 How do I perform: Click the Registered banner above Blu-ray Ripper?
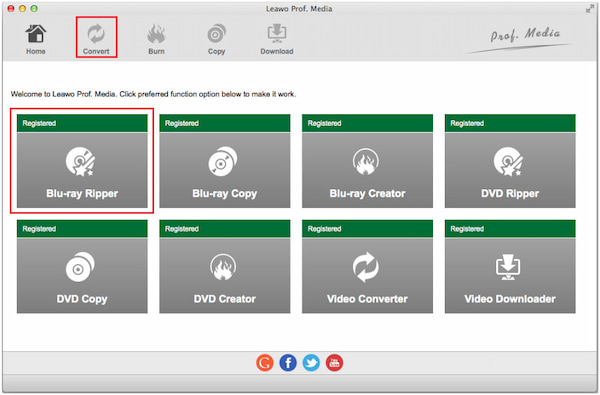82,123
